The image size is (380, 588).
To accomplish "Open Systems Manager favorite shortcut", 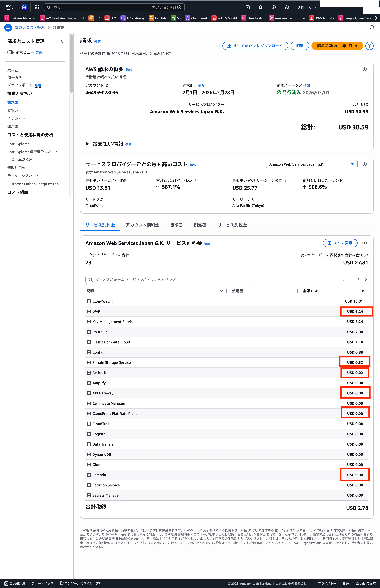I will coord(20,18).
